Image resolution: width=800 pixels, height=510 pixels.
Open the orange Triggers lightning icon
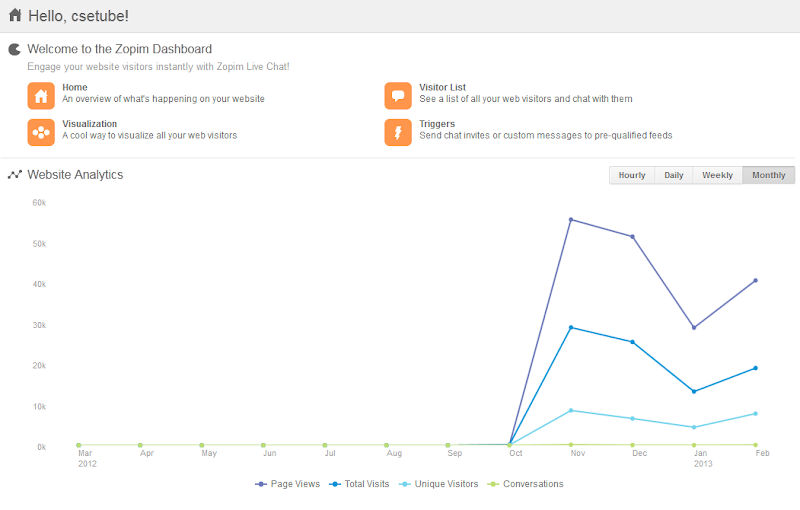click(398, 133)
